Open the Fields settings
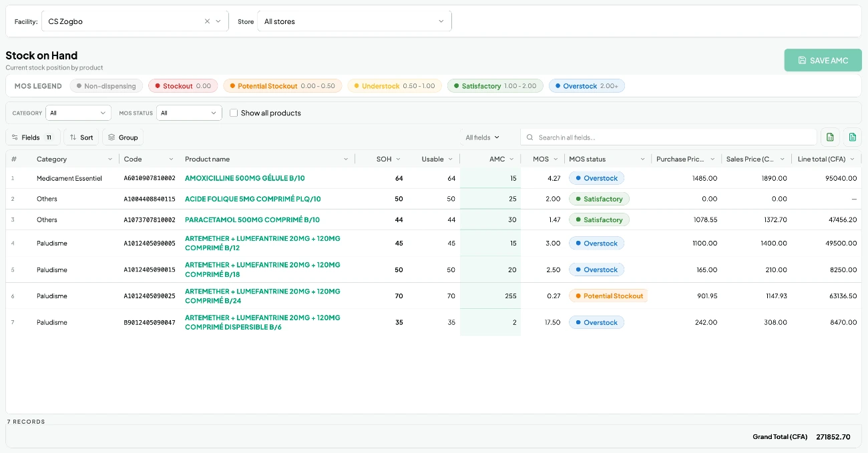This screenshot has width=868, height=453. click(x=33, y=137)
